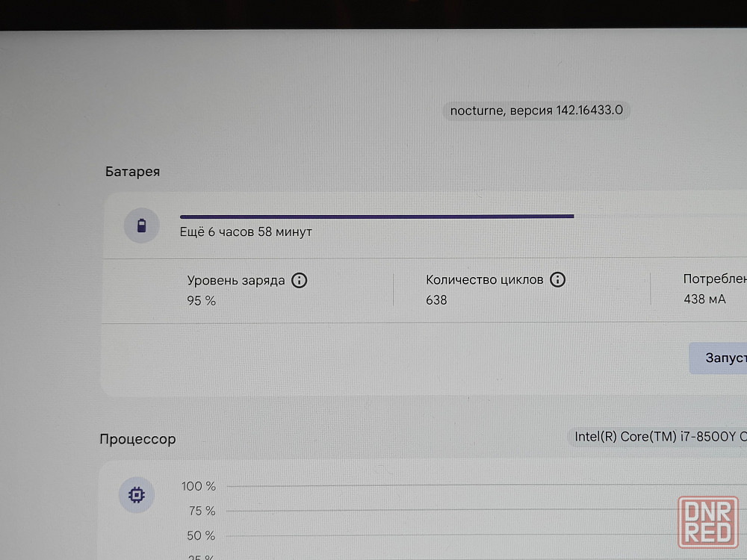Click the 438 мА current value
This screenshot has height=560, width=747.
704,299
